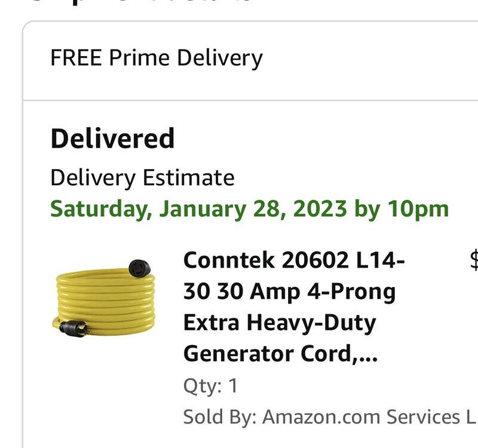Viewport: 478px width, 448px height.
Task: Click the Qty: 1 quantity text
Action: [210, 386]
